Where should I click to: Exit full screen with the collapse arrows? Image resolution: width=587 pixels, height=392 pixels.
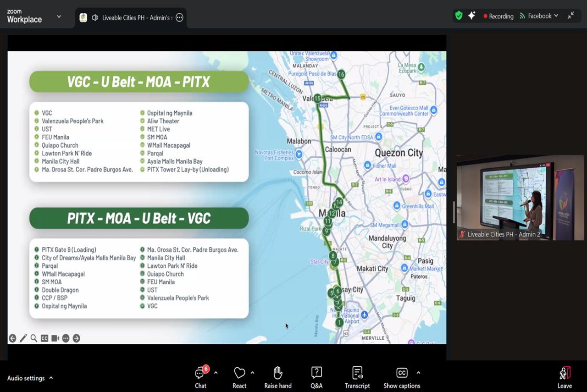(570, 16)
